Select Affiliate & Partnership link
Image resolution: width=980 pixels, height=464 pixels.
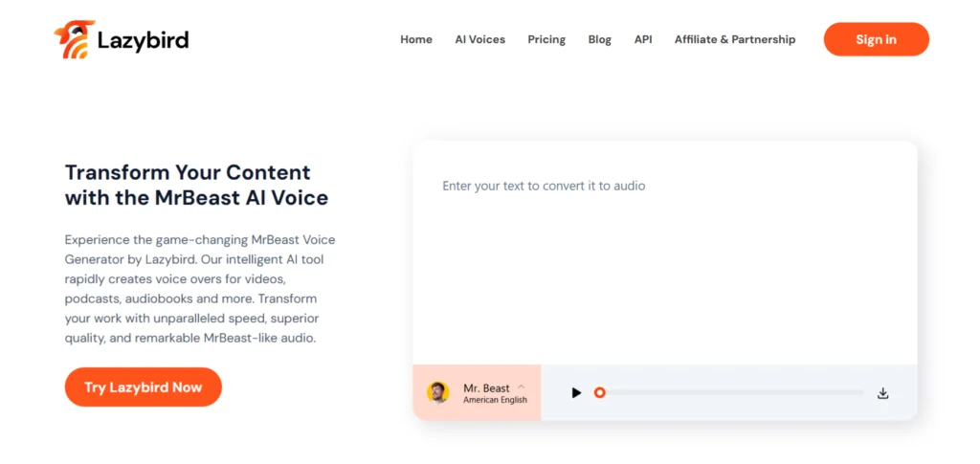pyautogui.click(x=735, y=39)
